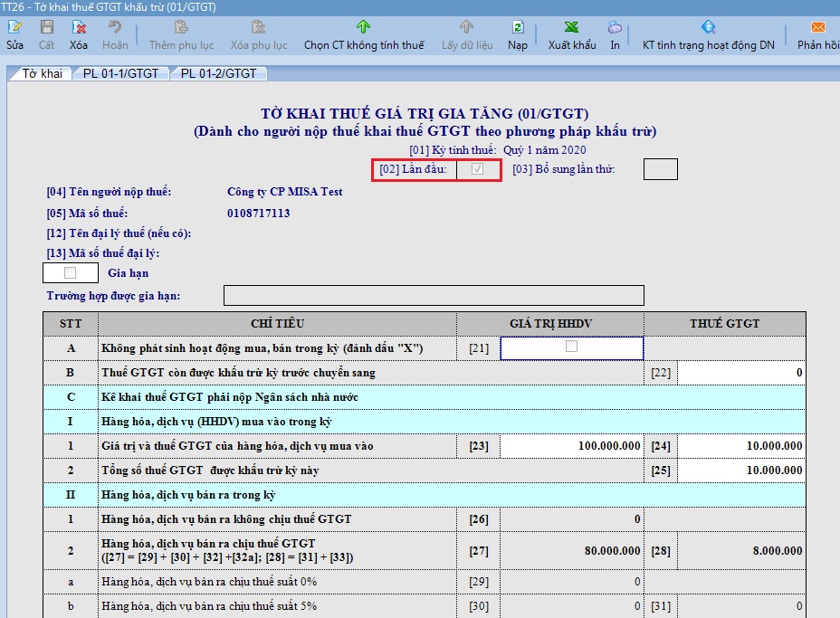
Task: Click the Lấy dữ liệu arrow icon
Action: click(466, 27)
